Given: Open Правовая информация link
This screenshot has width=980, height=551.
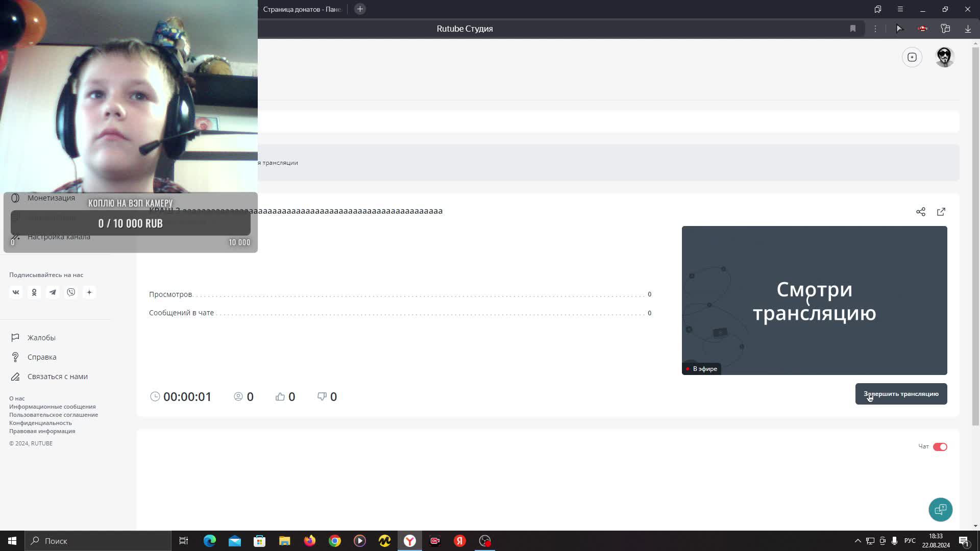Looking at the screenshot, I should tap(42, 431).
